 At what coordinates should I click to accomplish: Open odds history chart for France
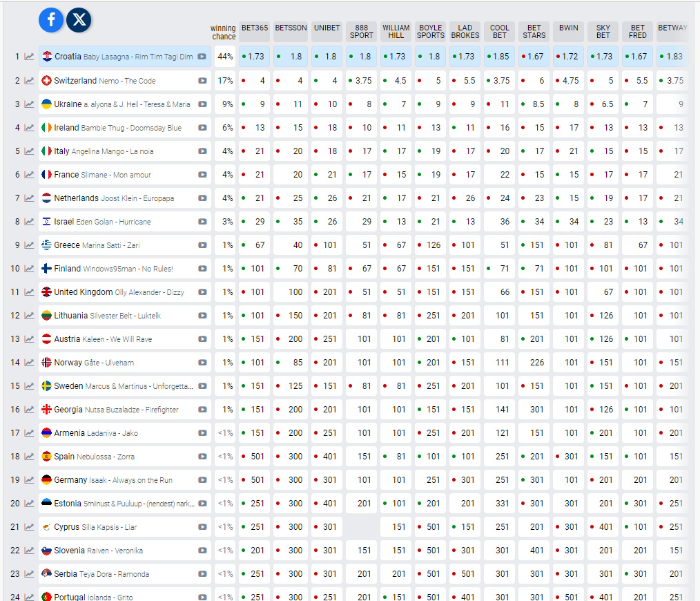point(29,175)
